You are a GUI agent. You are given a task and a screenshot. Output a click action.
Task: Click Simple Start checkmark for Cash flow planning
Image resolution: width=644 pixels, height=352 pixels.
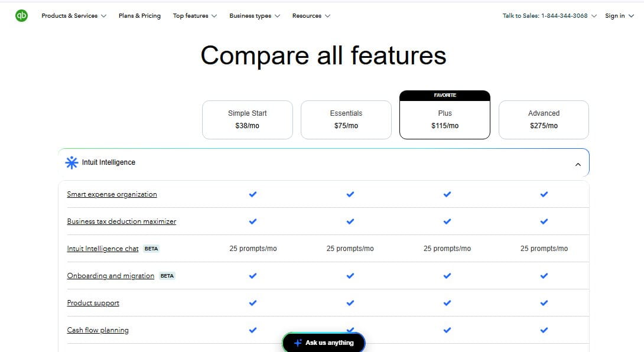[253, 330]
